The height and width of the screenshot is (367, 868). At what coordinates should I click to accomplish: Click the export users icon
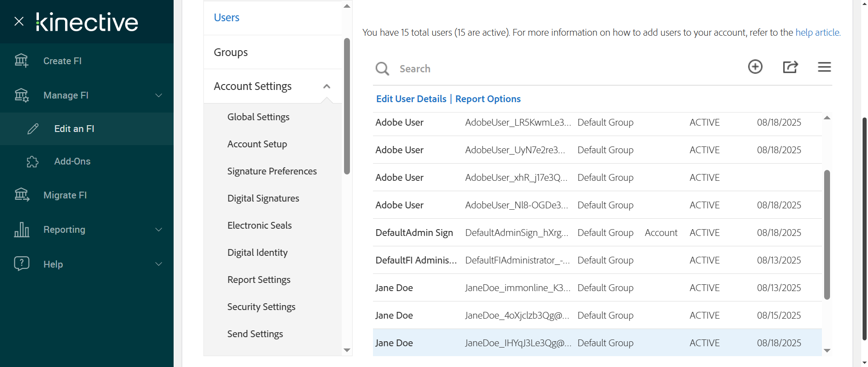tap(790, 67)
